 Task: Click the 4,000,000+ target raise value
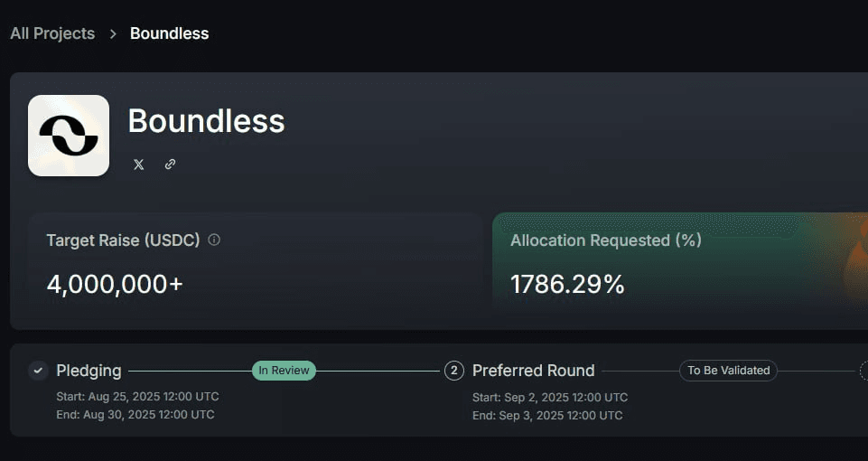click(x=115, y=284)
